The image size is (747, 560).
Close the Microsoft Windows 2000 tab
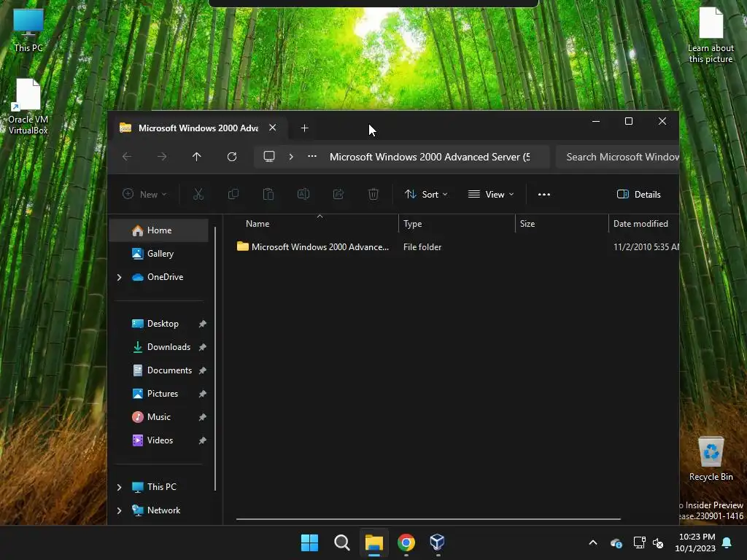coord(273,128)
